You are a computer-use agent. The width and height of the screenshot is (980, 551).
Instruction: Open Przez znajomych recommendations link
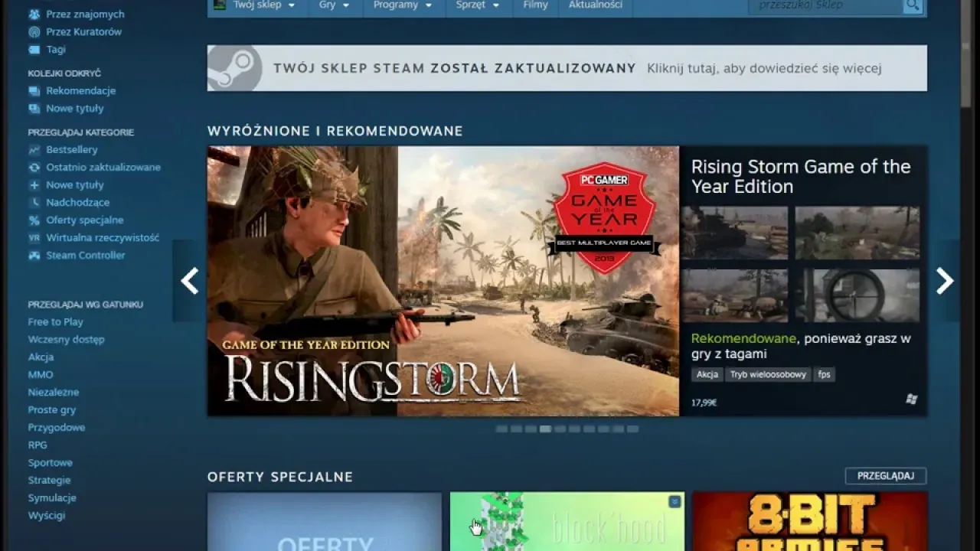tap(85, 15)
